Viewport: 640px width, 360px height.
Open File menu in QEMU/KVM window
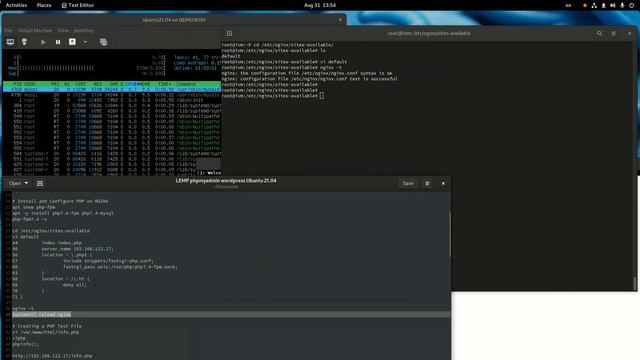click(x=8, y=31)
